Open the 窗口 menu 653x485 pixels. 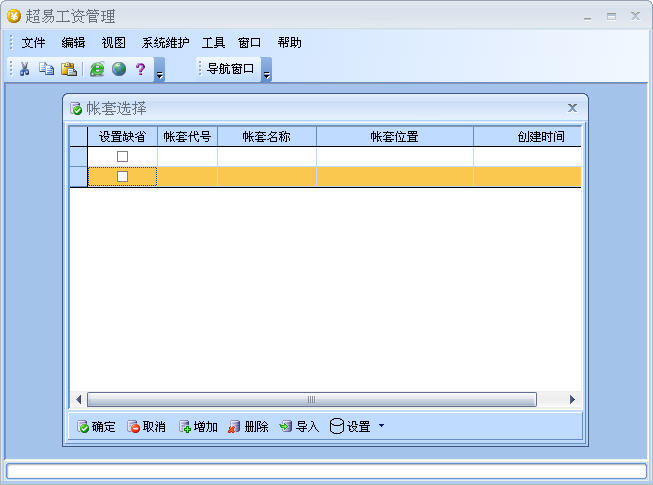(x=249, y=42)
